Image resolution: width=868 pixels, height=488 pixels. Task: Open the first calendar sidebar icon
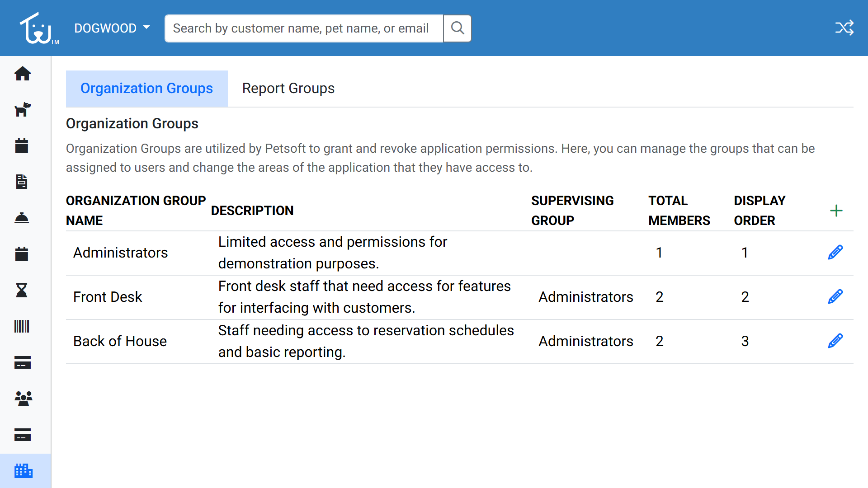[22, 145]
